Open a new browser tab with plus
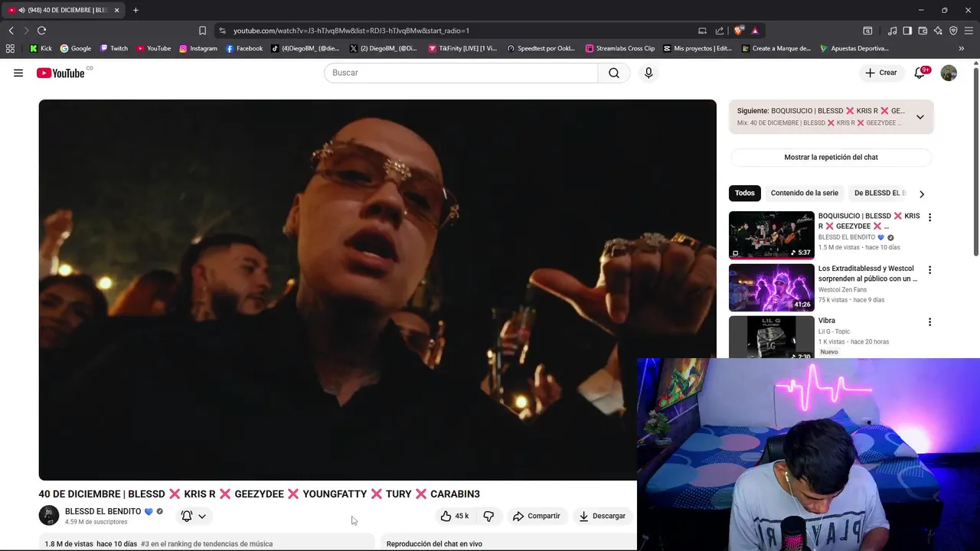This screenshot has height=551, width=980. pos(136,10)
